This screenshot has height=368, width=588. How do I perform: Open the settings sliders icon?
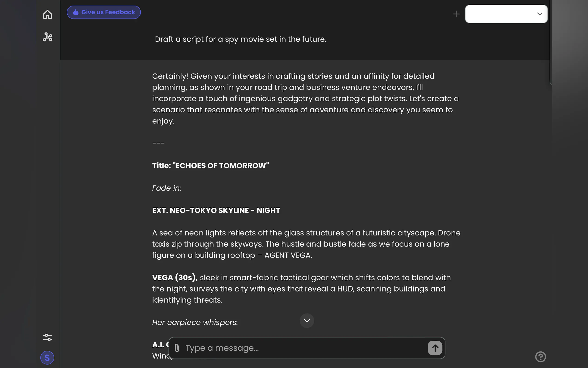[x=47, y=337]
